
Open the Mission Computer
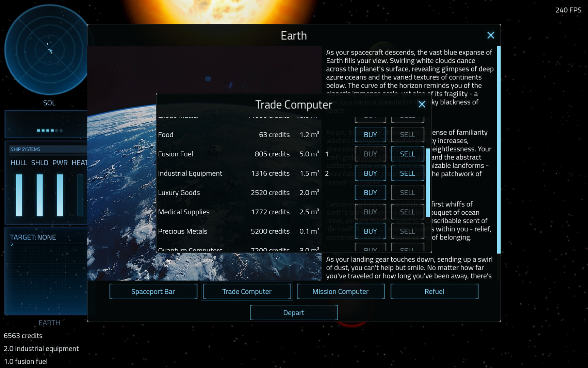pos(340,291)
